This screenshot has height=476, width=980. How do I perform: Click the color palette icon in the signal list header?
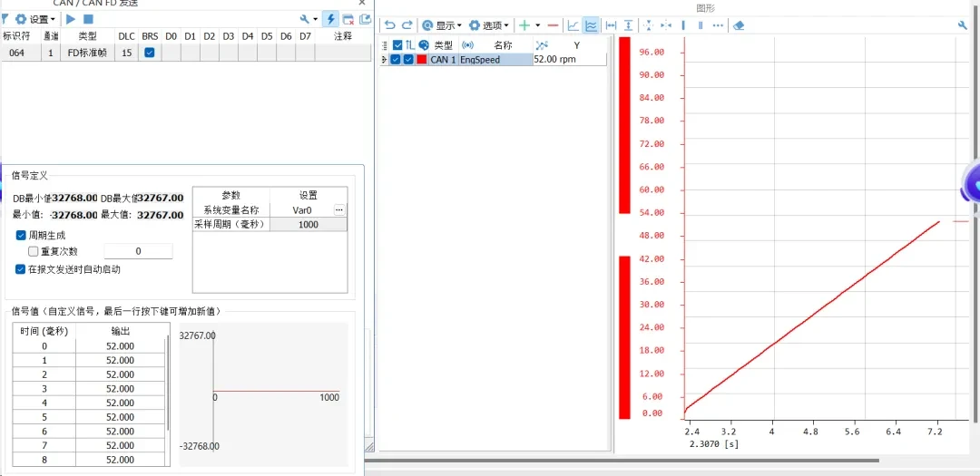[423, 45]
